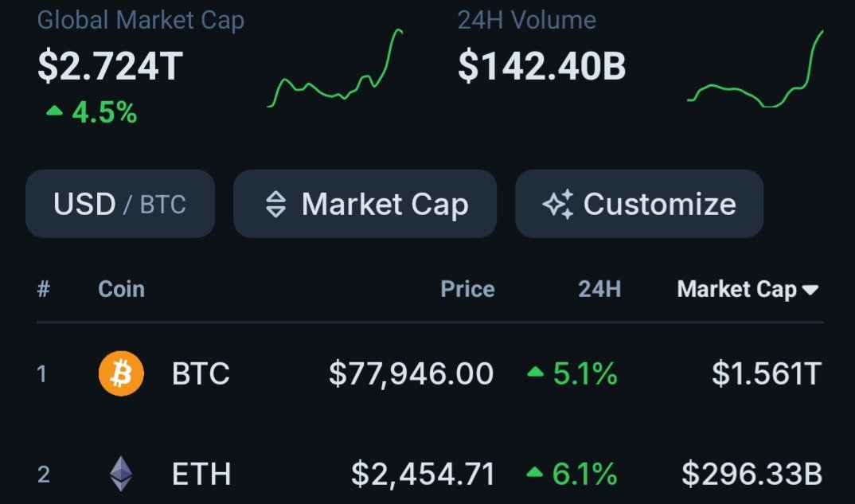Open the Customize button
This screenshot has height=504, width=855.
(639, 204)
